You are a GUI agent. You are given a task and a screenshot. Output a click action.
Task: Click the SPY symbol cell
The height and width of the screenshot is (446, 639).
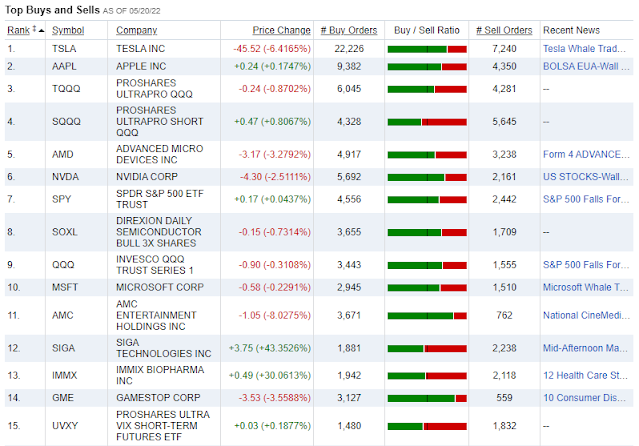(x=62, y=199)
